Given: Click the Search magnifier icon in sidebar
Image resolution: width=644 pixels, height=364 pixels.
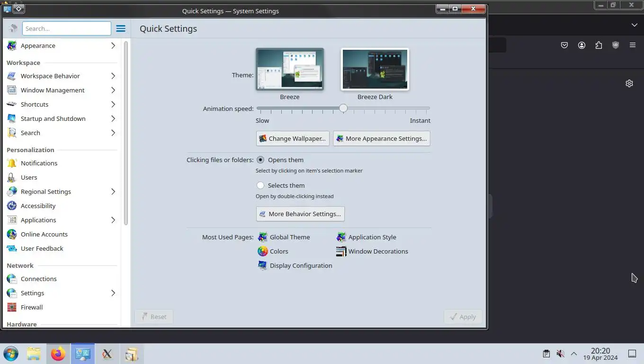Looking at the screenshot, I should click(12, 133).
